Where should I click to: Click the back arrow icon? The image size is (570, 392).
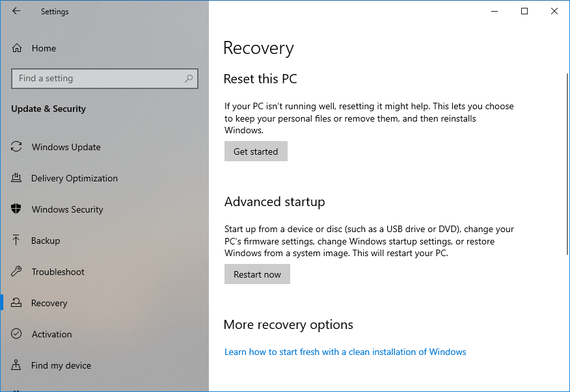(16, 11)
